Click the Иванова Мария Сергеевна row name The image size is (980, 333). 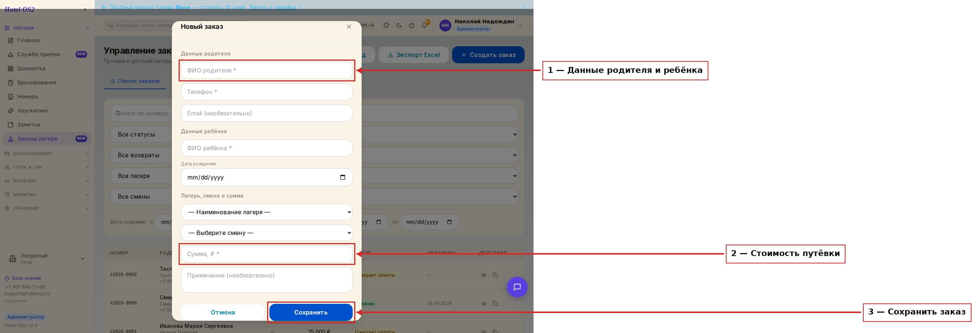tap(196, 326)
